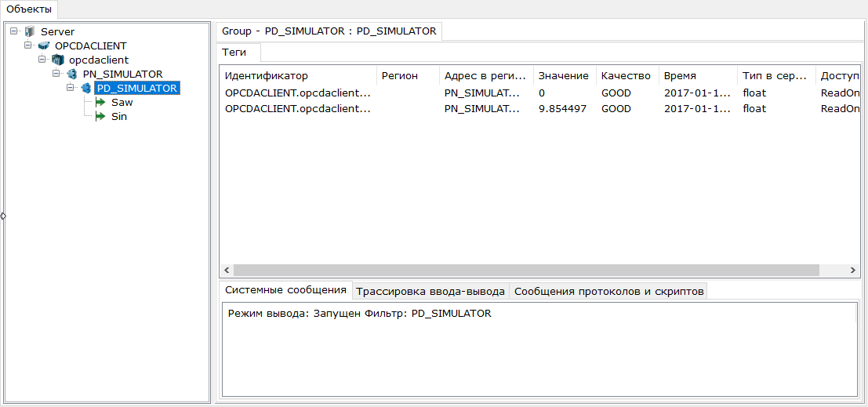Click the message 'Режим вывода: Запущен Фильтр: PD_SIMULATOR'
This screenshot has width=868, height=407.
pos(359,314)
